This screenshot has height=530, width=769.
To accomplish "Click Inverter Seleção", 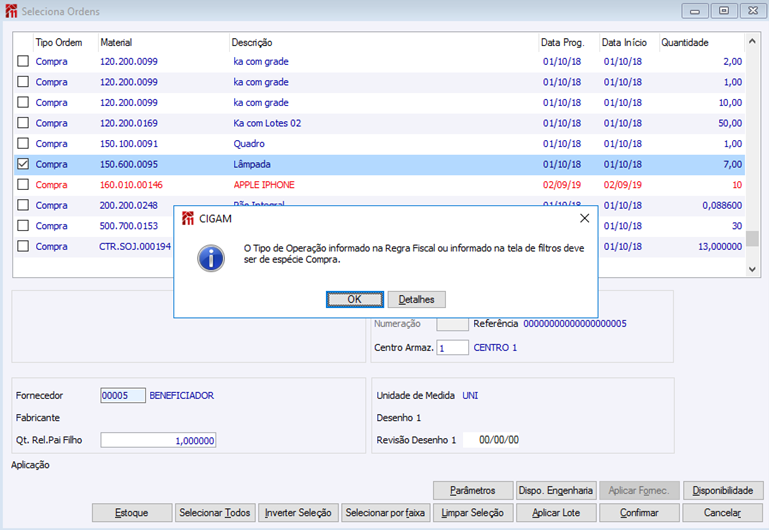I will (298, 513).
